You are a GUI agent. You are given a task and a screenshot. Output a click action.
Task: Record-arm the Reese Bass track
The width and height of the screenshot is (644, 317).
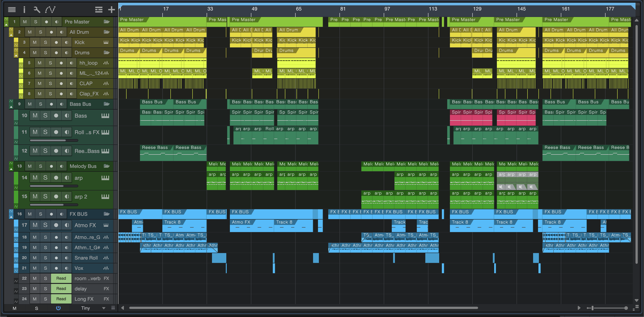click(56, 151)
